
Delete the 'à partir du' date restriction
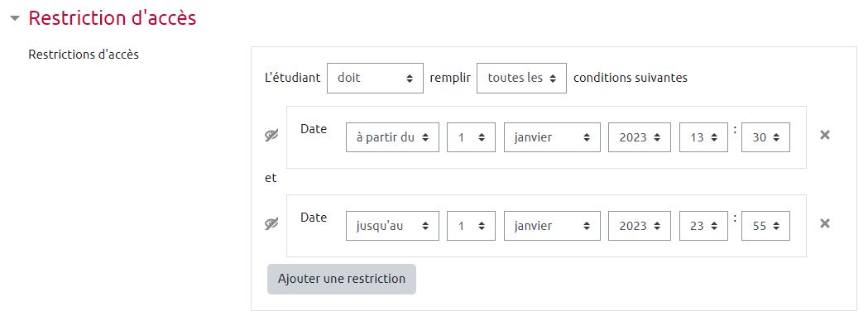[x=825, y=135]
